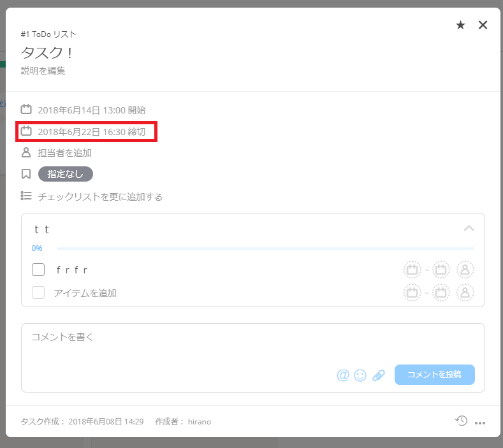The height and width of the screenshot is (448, 503).
Task: Set start date for ｆｒｆｒ item
Action: (412, 270)
